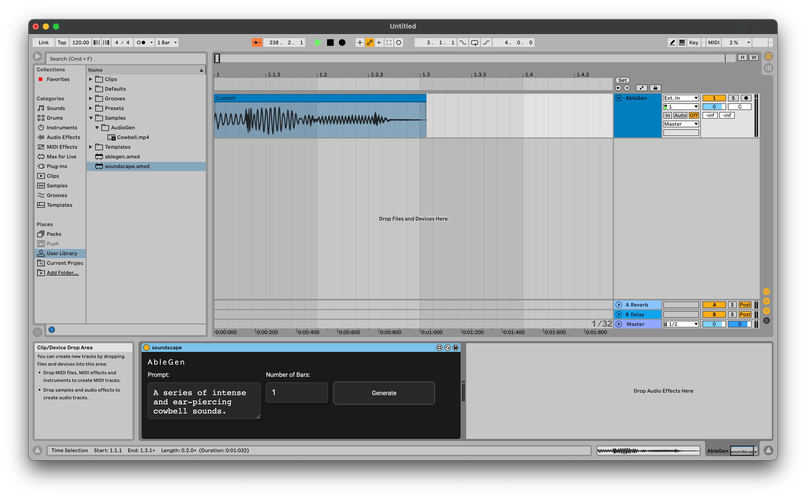The height and width of the screenshot is (498, 806).
Task: Adjust AbleGen track volume slider
Action: pos(714,107)
